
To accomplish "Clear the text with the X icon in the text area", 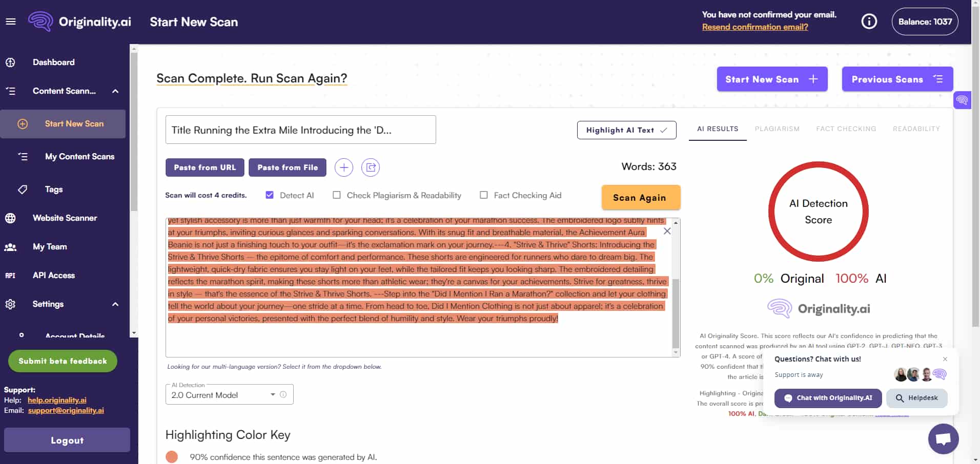I will coord(667,231).
